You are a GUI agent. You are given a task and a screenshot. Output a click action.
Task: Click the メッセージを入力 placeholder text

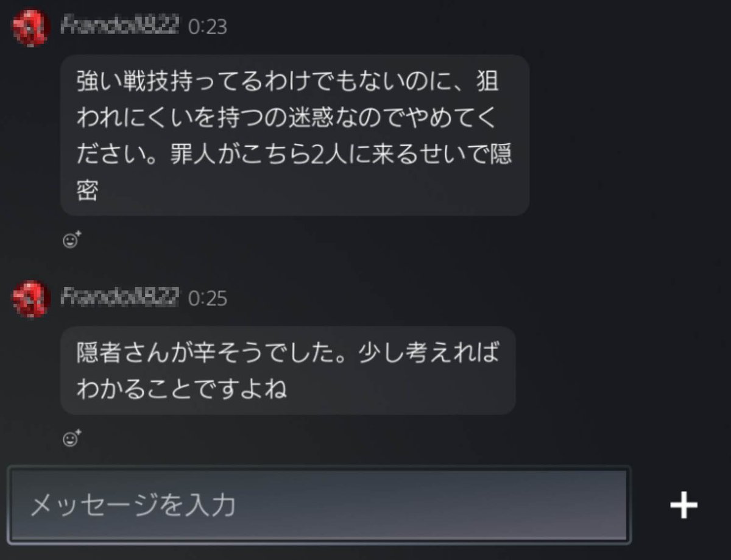pos(133,505)
